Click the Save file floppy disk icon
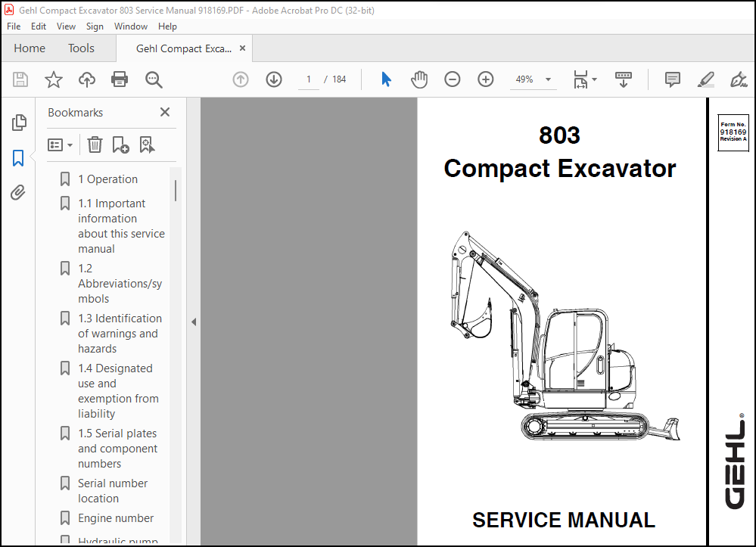756x547 pixels. 20,79
